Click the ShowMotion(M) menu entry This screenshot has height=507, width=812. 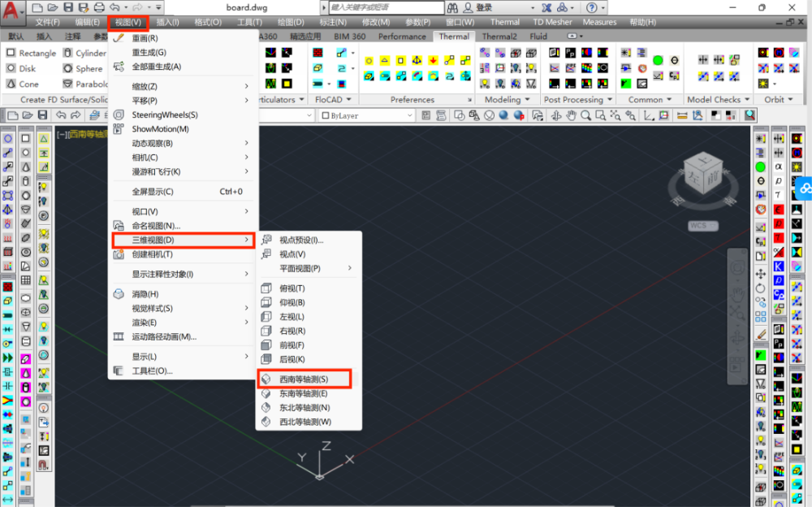pyautogui.click(x=183, y=129)
